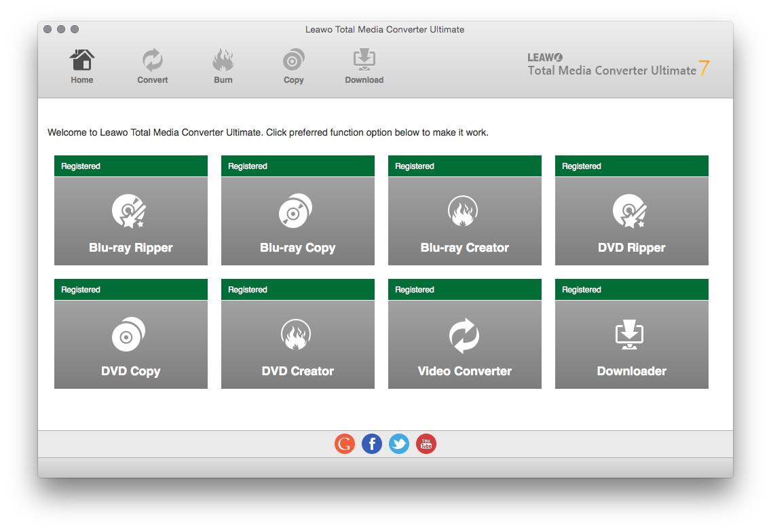Click the Home toolbar label text
Viewport: 771px width, 532px height.
click(81, 79)
